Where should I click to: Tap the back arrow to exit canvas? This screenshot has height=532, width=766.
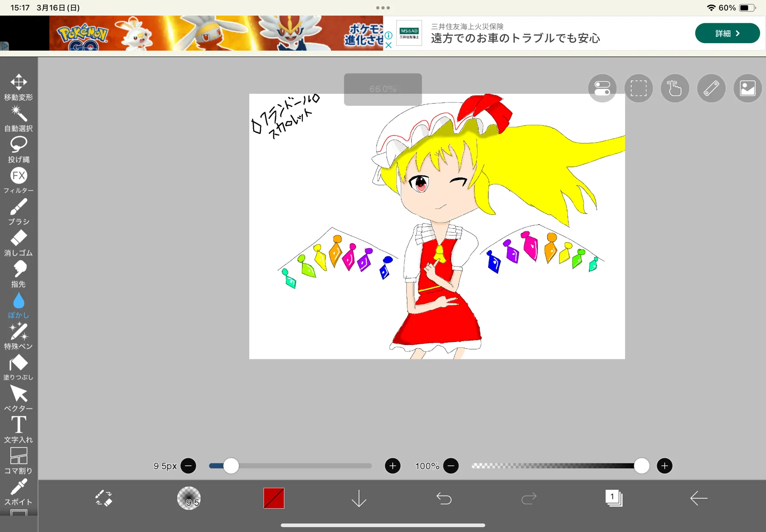point(699,498)
